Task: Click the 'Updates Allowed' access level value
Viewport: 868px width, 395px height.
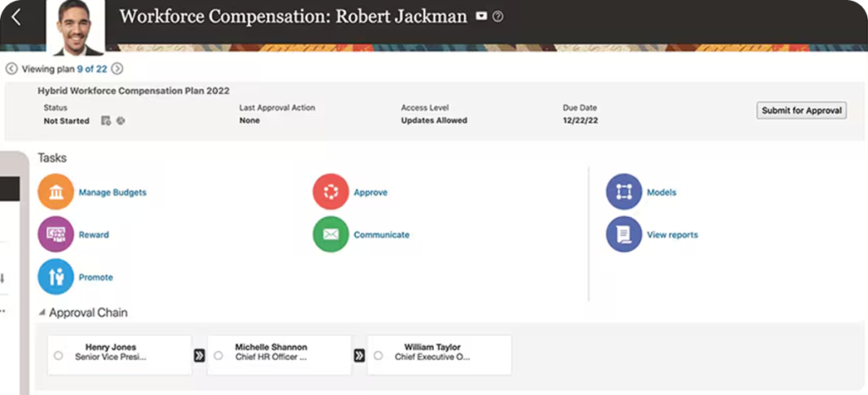Action: (434, 120)
